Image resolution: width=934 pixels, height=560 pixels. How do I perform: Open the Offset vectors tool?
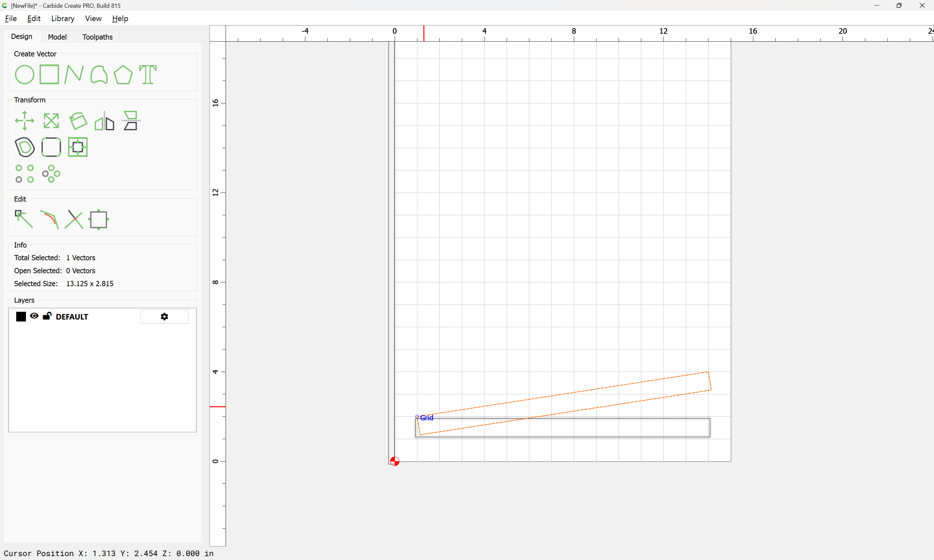point(25,147)
